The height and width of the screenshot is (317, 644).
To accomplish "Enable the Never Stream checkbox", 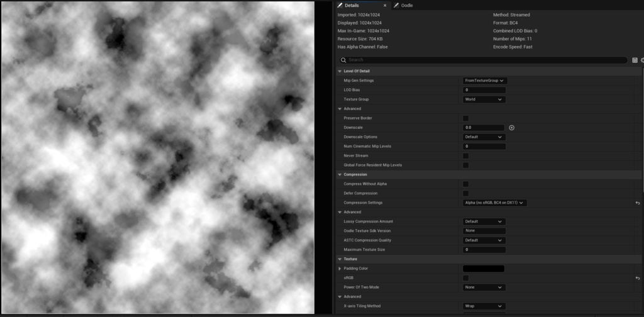I will click(x=466, y=156).
